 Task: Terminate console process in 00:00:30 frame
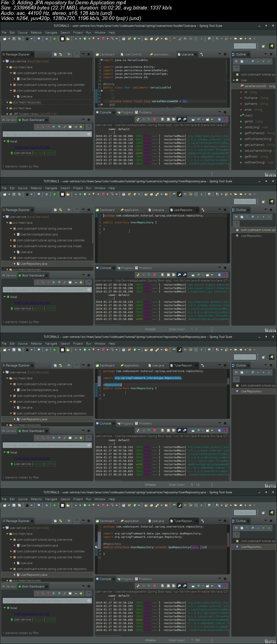pos(154,119)
